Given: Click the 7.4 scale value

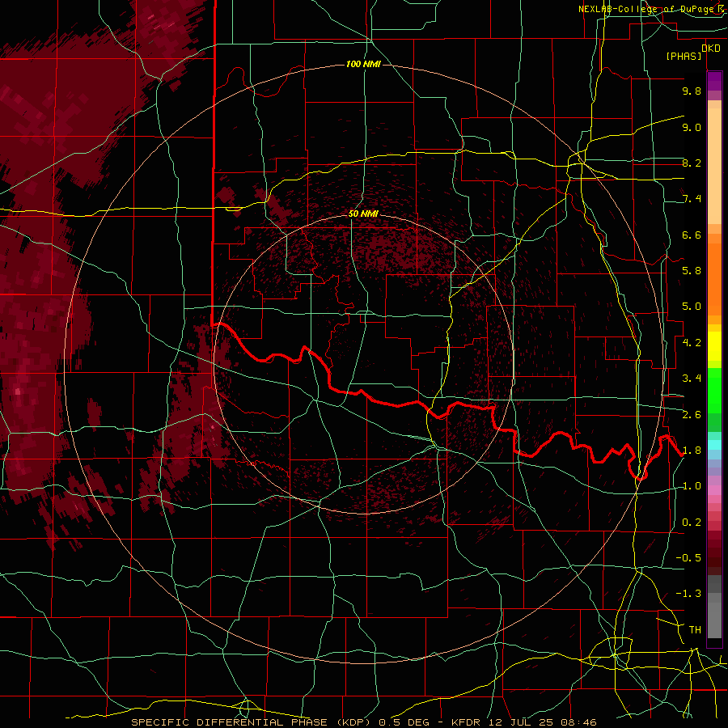Looking at the screenshot, I should (692, 199).
